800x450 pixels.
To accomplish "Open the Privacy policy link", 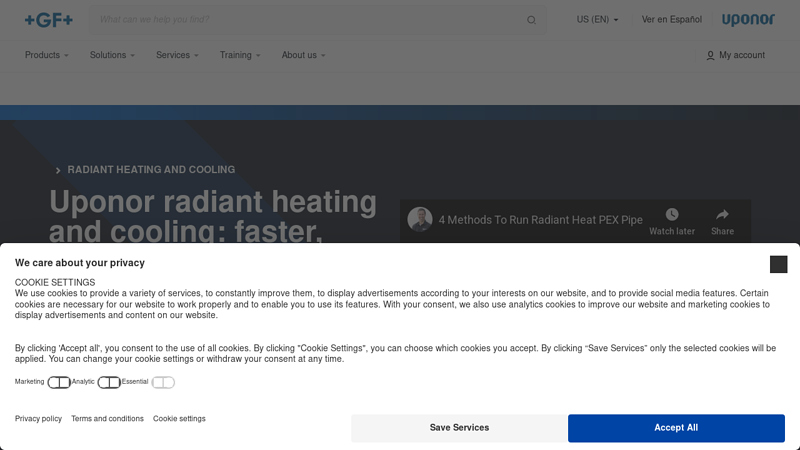I will [x=38, y=419].
